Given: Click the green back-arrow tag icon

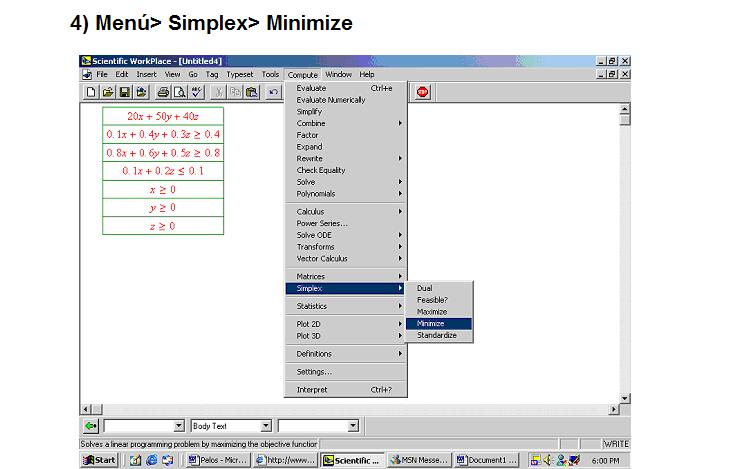Looking at the screenshot, I should (91, 426).
